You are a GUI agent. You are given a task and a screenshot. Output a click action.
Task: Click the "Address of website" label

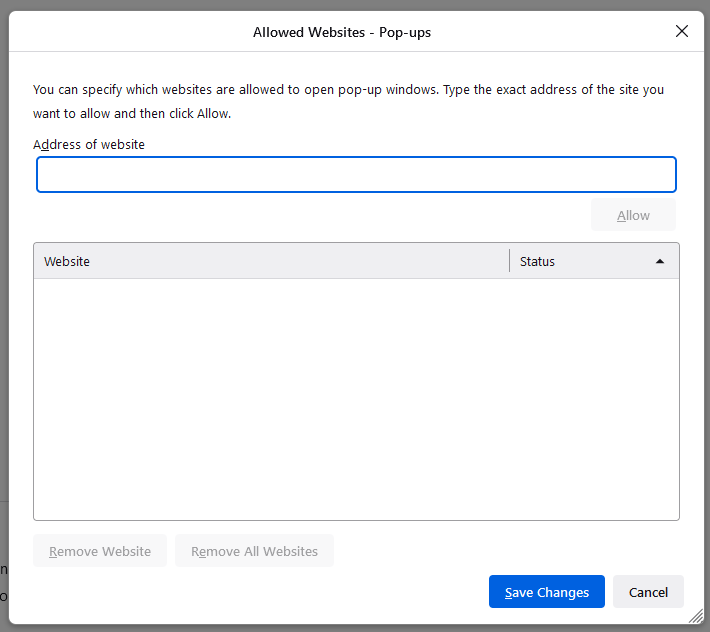[x=89, y=144]
